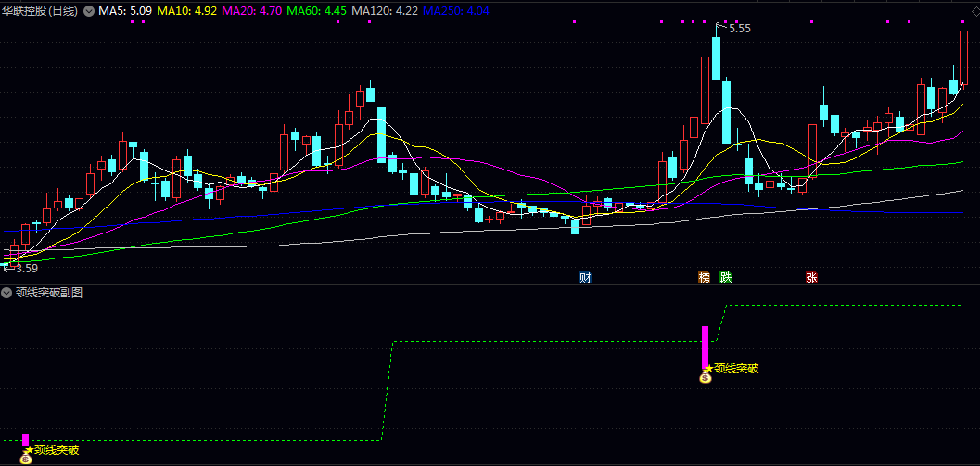Click the red 涨 event marker icon
This screenshot has height=466, width=980.
click(811, 277)
